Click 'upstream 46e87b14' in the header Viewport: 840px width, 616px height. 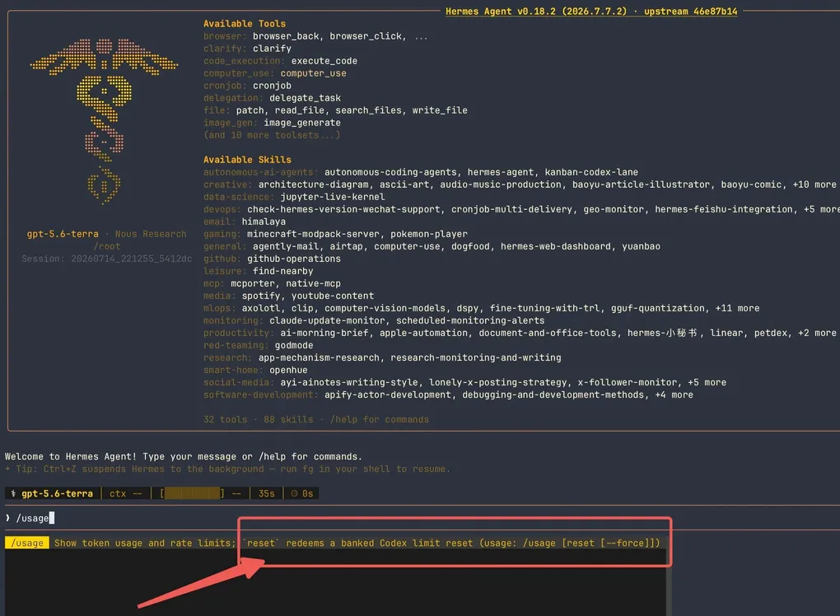tap(691, 12)
